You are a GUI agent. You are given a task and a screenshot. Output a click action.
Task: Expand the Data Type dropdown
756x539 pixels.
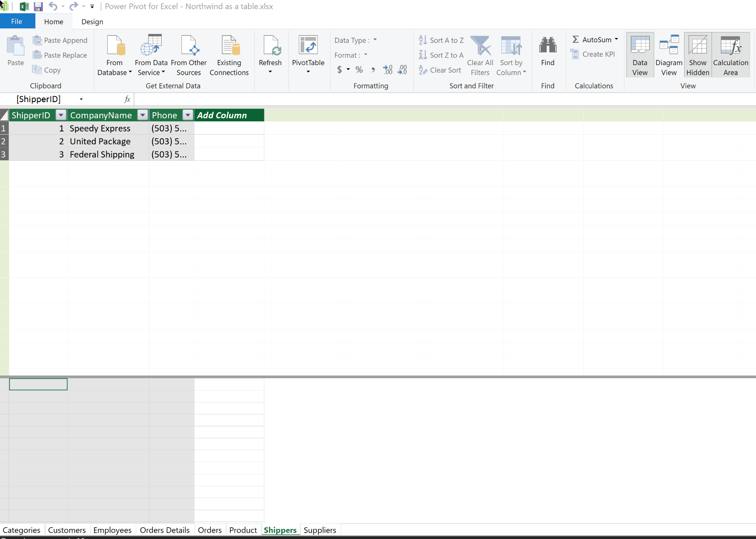click(375, 40)
